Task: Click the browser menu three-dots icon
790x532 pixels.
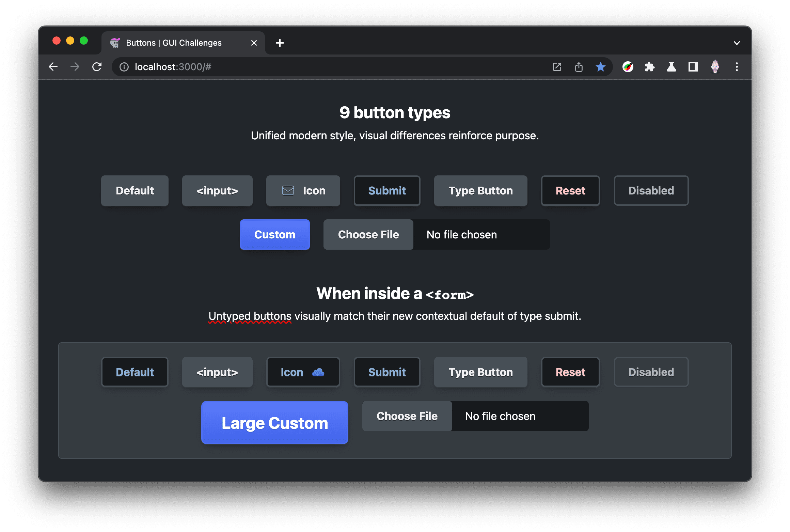Action: pos(738,66)
